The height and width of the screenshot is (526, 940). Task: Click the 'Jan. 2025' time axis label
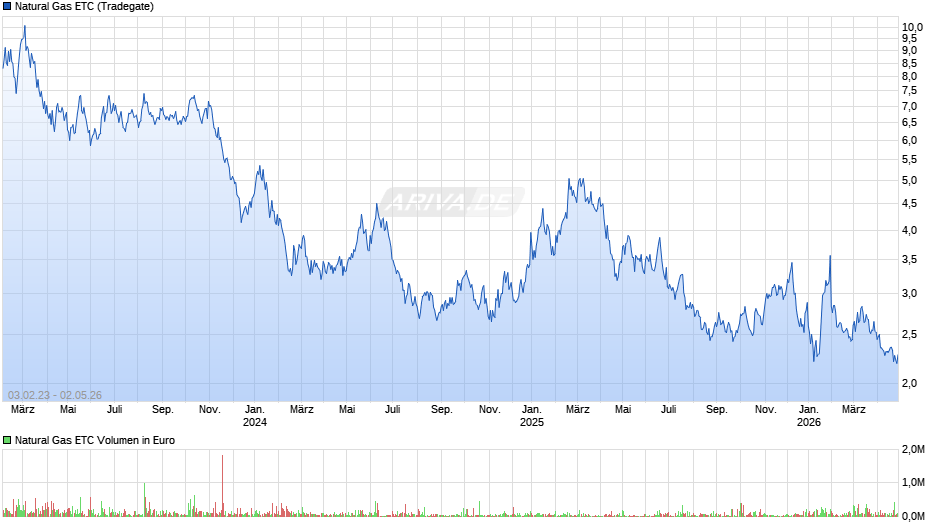(x=532, y=416)
